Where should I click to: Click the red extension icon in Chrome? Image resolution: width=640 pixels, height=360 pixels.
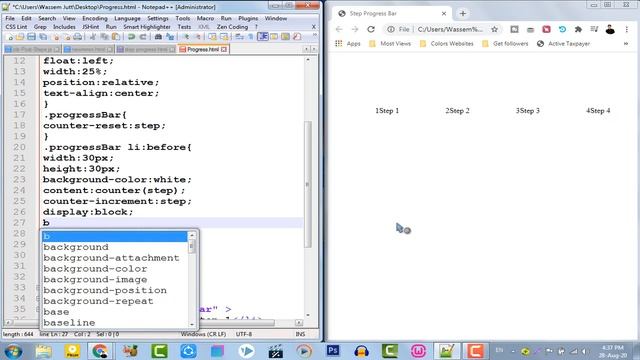(546, 29)
